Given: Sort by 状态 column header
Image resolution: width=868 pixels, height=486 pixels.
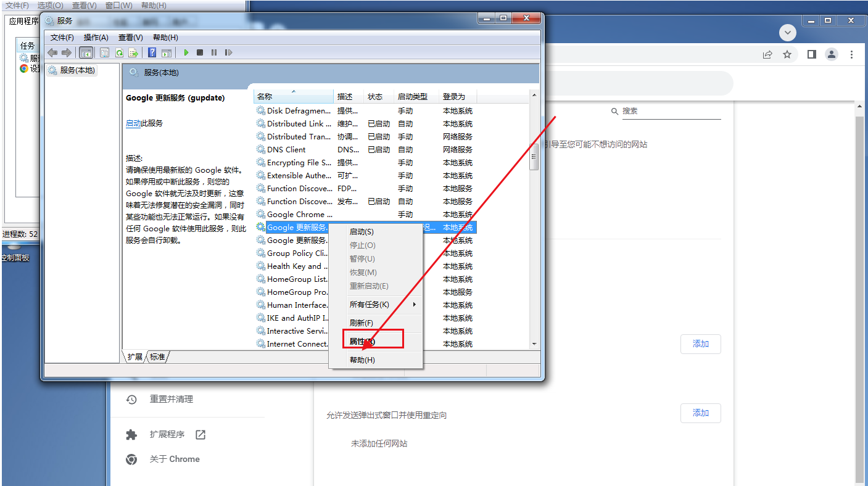Looking at the screenshot, I should tap(379, 97).
